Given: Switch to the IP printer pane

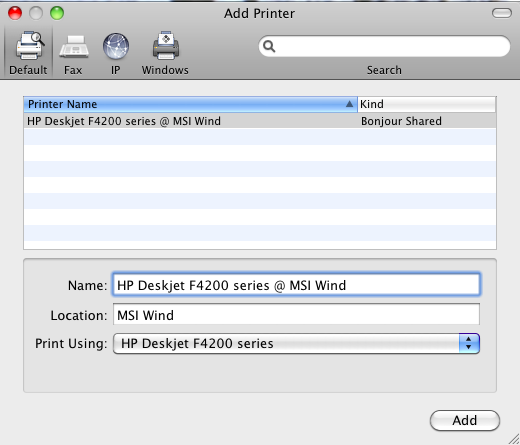Looking at the screenshot, I should click(x=116, y=53).
